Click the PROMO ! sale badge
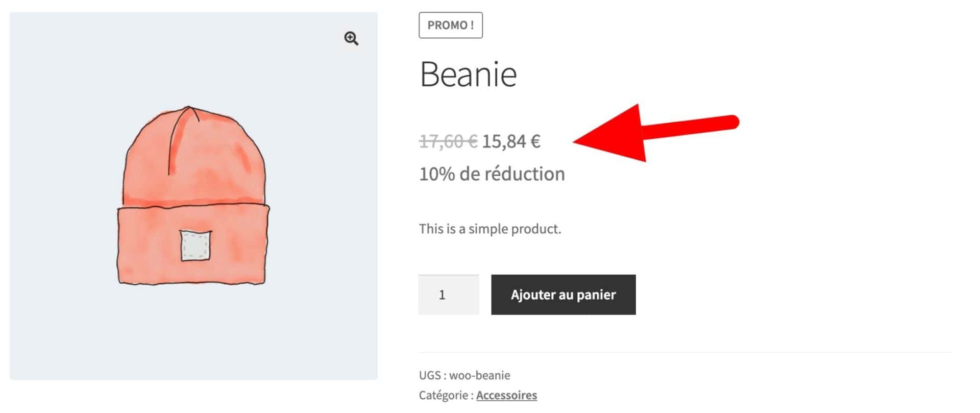The image size is (980, 413). click(450, 25)
